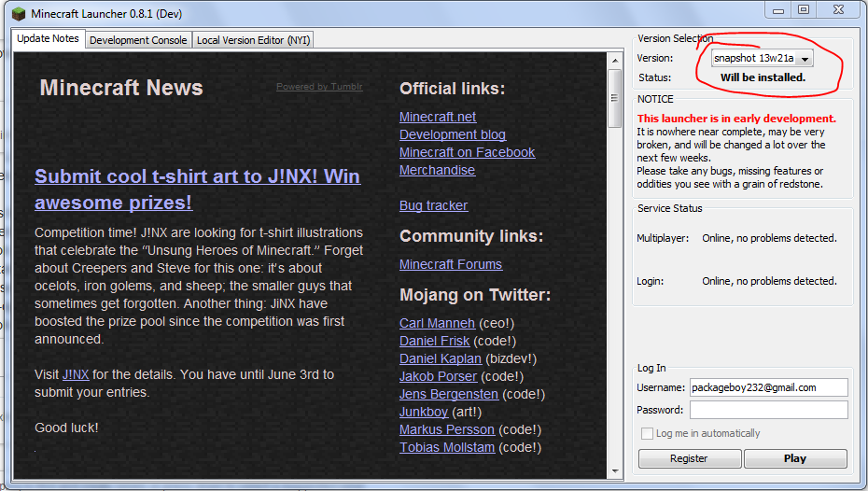
Task: Open Junkboy's Twitter link
Action: pyautogui.click(x=424, y=412)
